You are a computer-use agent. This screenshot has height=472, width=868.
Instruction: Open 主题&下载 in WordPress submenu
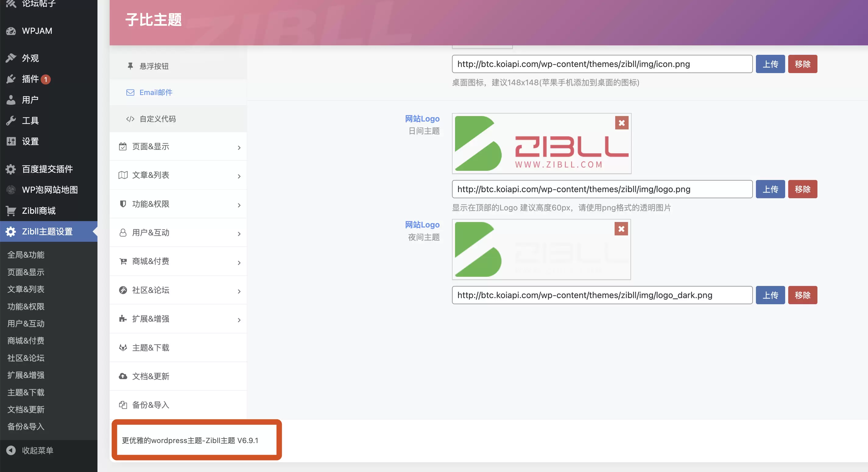tap(26, 393)
